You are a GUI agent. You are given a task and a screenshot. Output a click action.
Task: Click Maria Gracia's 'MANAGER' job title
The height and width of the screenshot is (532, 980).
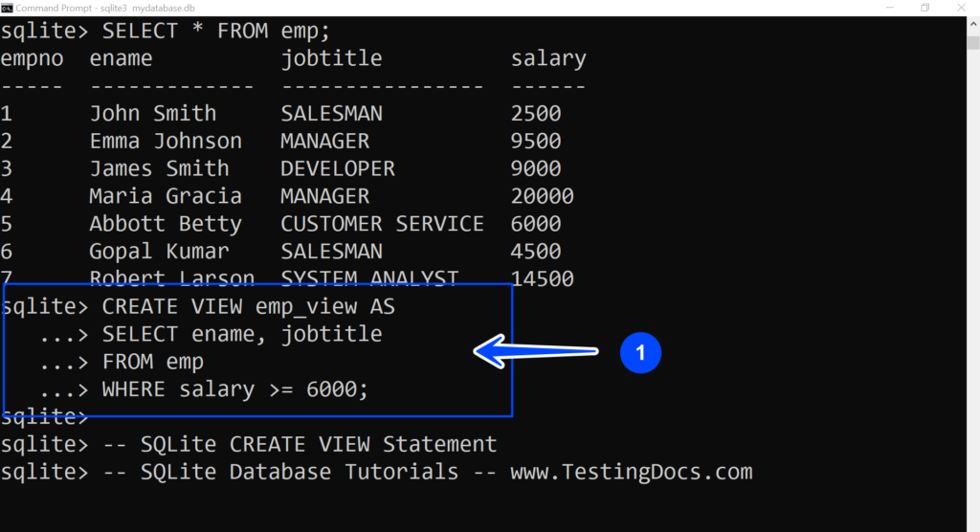(x=325, y=196)
